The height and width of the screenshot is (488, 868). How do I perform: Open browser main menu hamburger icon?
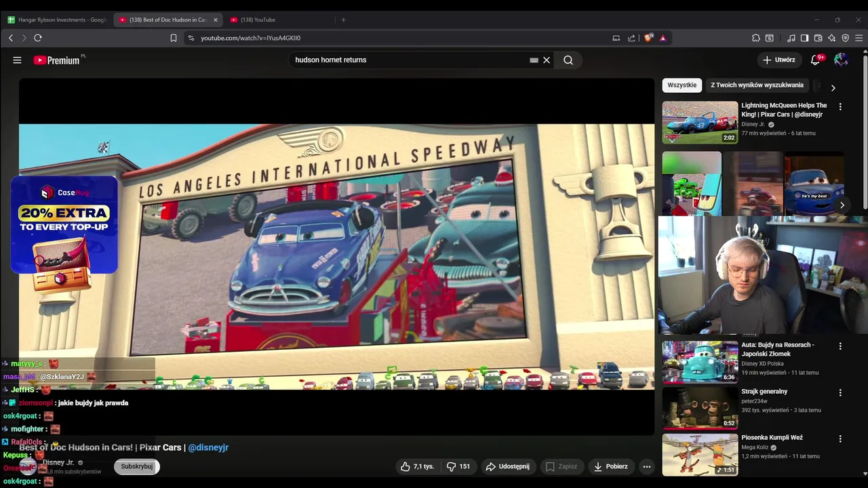point(859,38)
